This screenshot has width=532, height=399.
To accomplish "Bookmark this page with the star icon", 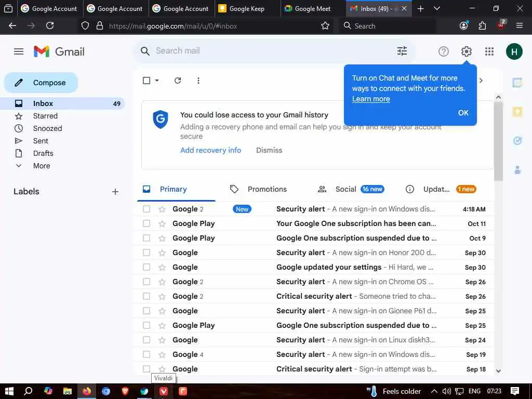I will (325, 26).
